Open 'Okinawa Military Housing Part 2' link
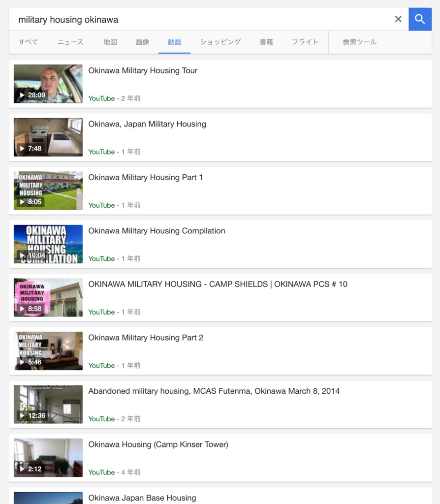The height and width of the screenshot is (504, 440). coord(146,338)
